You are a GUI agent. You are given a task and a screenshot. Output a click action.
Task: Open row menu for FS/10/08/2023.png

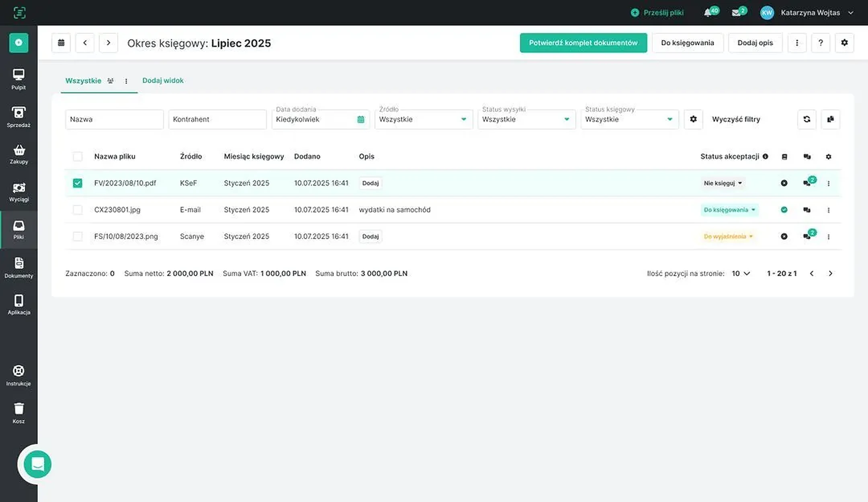point(829,237)
